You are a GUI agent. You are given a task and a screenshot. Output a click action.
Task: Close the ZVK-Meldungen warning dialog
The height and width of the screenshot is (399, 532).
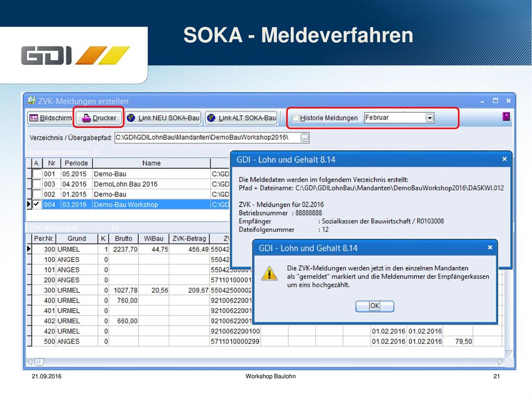click(490, 248)
